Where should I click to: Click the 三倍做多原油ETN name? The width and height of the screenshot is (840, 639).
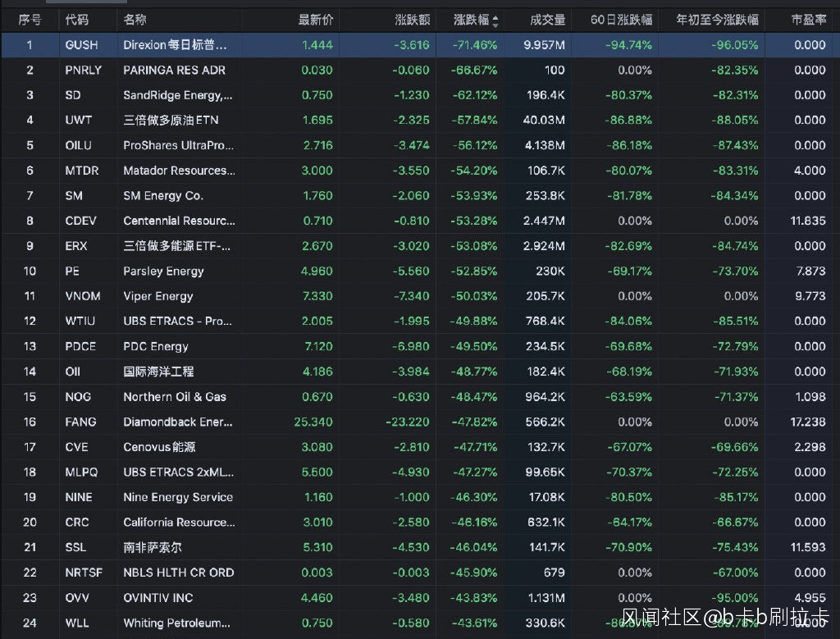point(171,120)
